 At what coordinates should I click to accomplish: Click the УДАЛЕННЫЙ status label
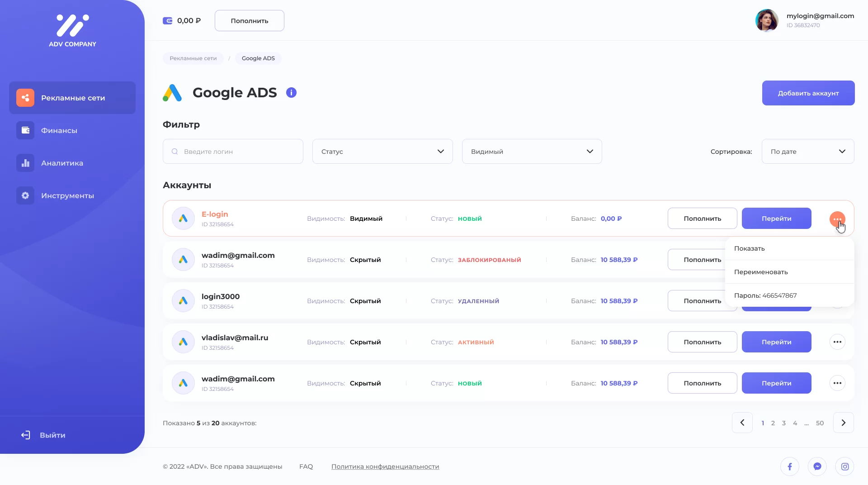479,301
